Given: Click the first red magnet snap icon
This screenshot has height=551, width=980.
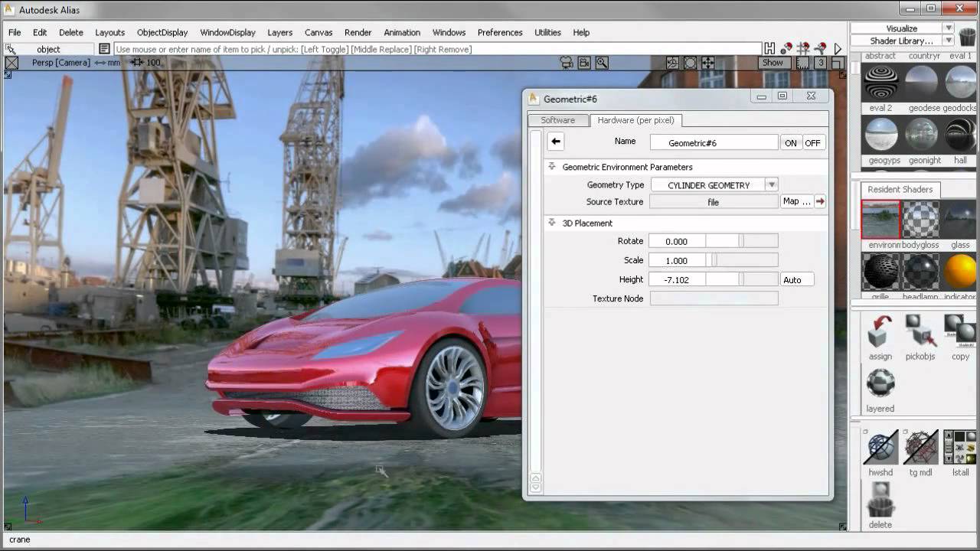Looking at the screenshot, I should [786, 48].
